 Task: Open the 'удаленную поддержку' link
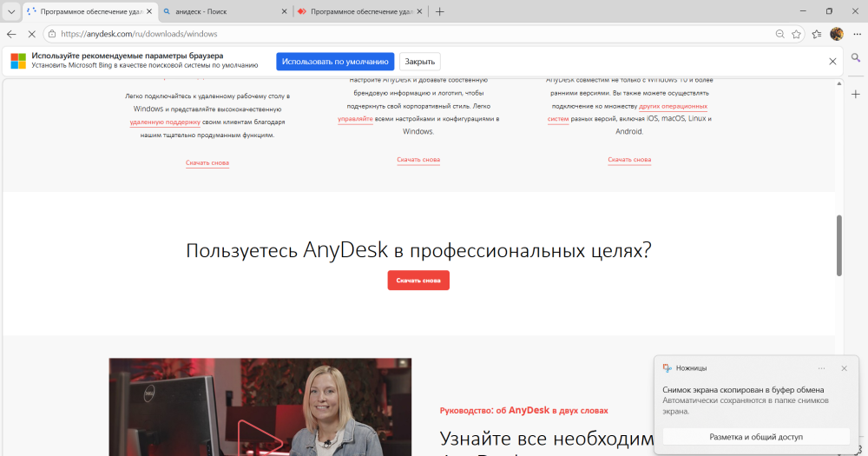click(x=165, y=122)
